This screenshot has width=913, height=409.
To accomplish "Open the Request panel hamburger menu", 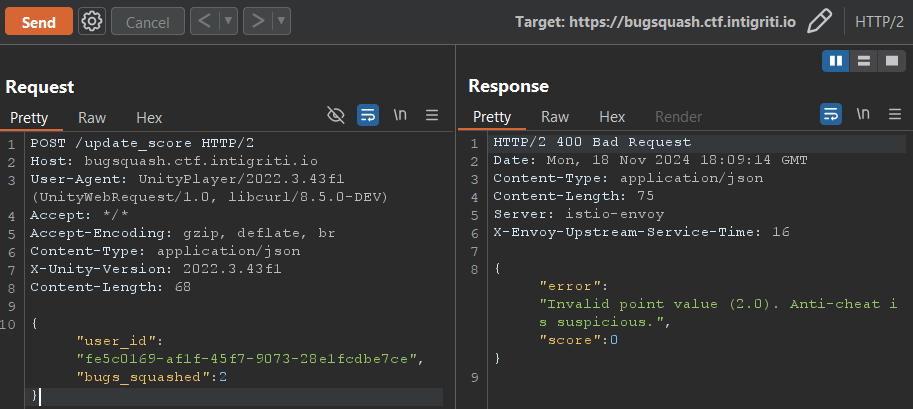I will [x=432, y=116].
